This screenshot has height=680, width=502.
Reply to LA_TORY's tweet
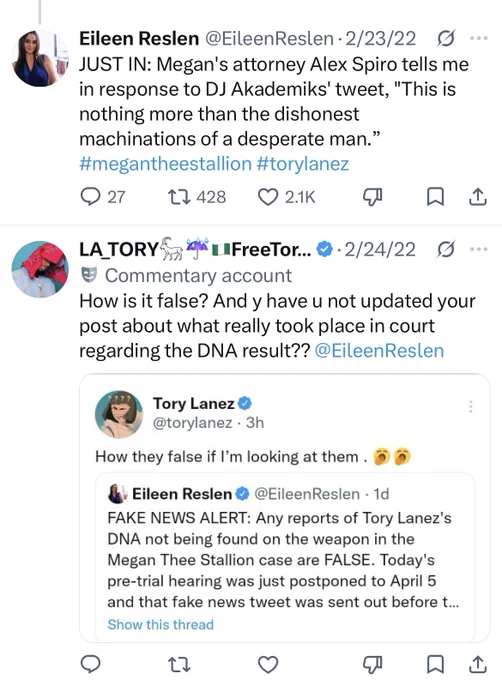pos(91,664)
